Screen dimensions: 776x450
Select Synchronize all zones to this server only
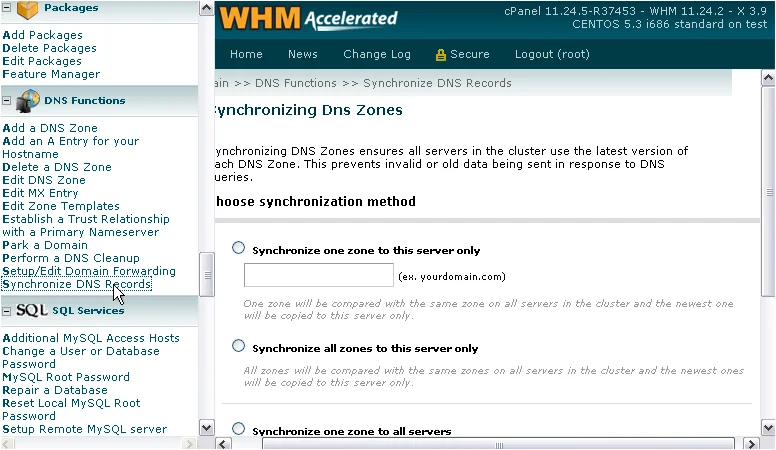click(x=238, y=346)
